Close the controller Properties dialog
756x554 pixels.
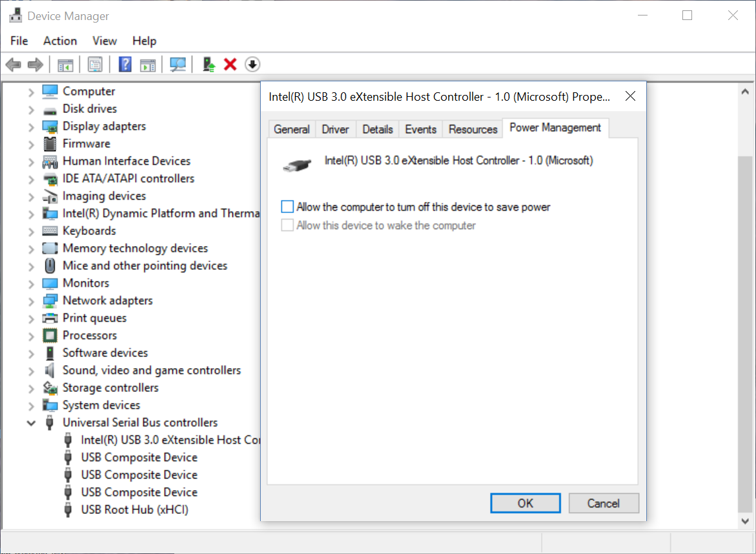tap(631, 97)
